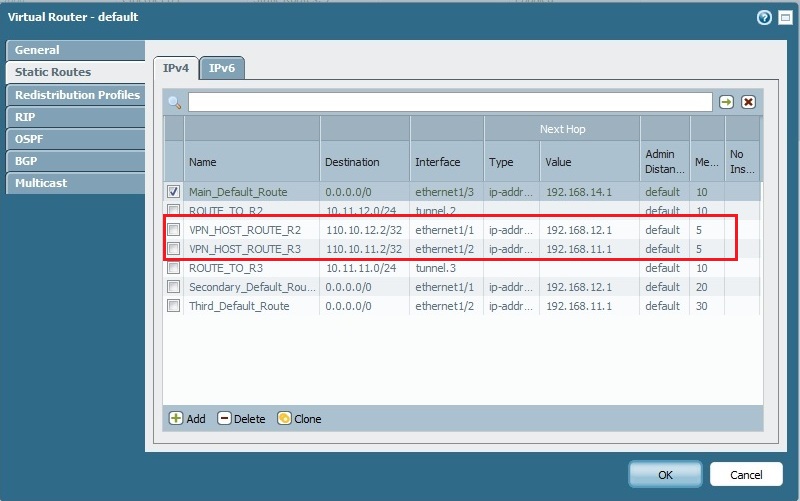Viewport: 800px width, 501px height.
Task: Sort by the Destination column header
Action: coord(352,162)
